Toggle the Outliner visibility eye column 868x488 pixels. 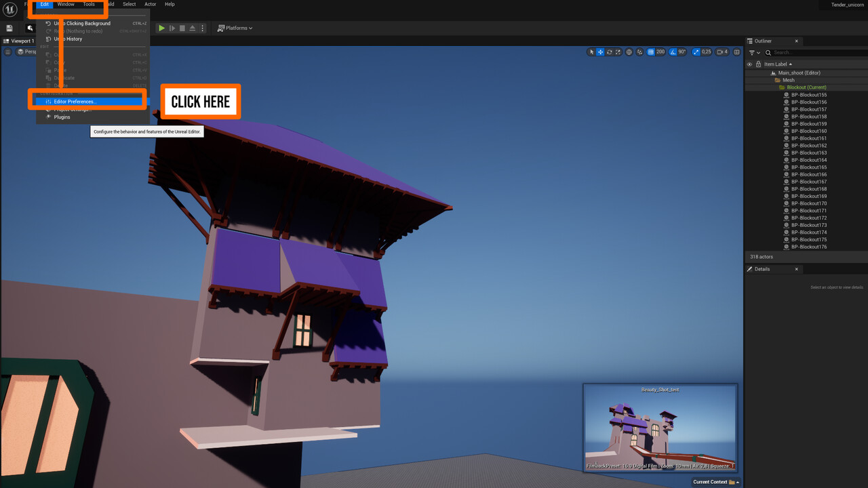point(749,64)
